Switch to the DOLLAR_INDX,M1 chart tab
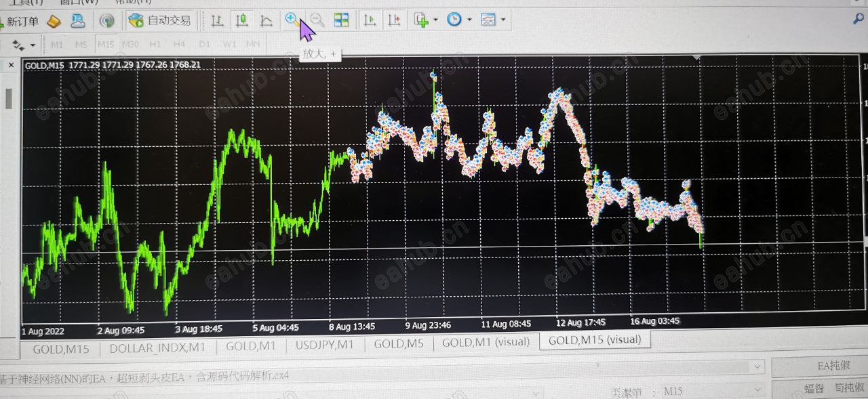The height and width of the screenshot is (399, 868). [x=157, y=348]
